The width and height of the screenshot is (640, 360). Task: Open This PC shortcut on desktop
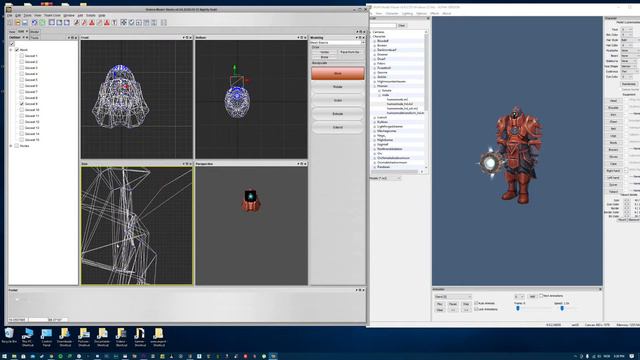(x=28, y=337)
